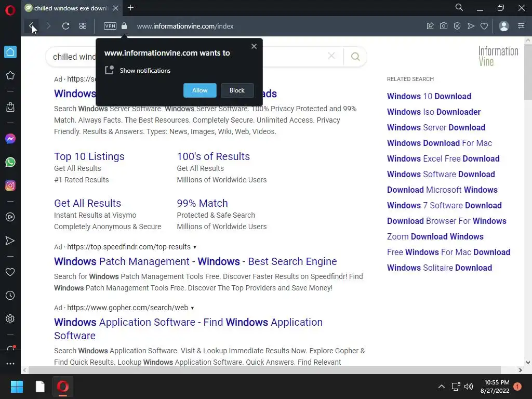Open the edit page toolbar icon
Image resolution: width=532 pixels, height=399 pixels.
(x=430, y=26)
